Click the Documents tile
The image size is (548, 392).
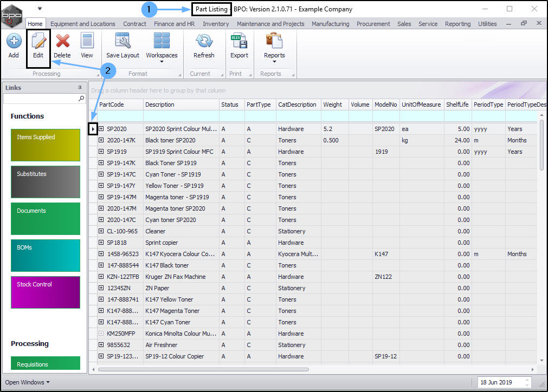pyautogui.click(x=46, y=219)
